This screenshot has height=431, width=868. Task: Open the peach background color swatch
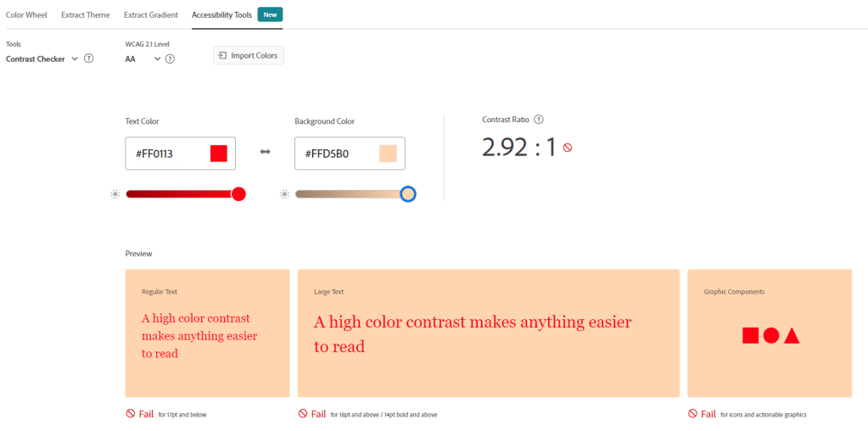(x=388, y=154)
